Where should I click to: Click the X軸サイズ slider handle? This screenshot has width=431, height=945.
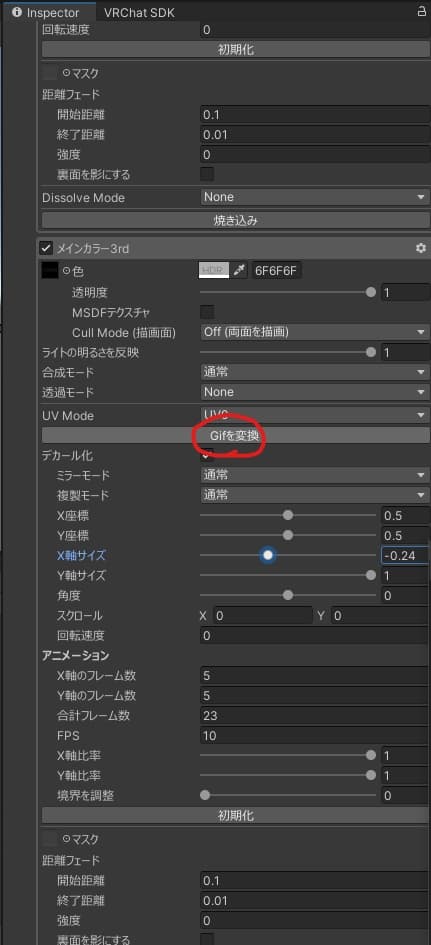(x=268, y=555)
